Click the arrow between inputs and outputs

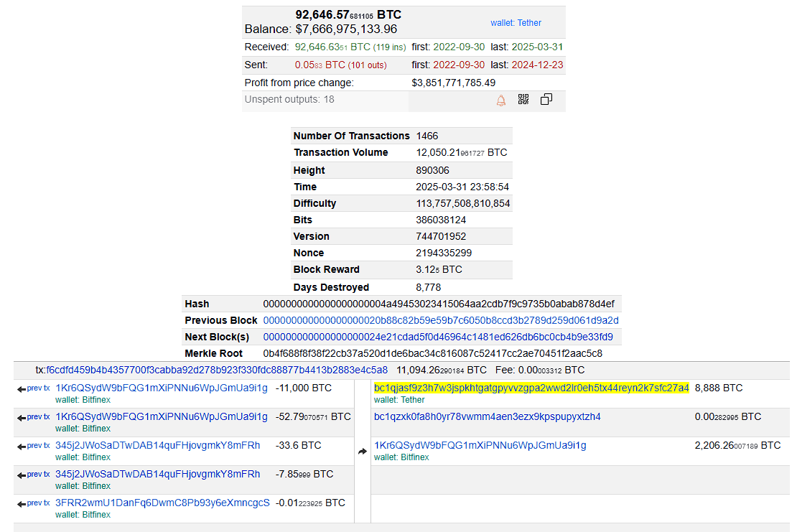[x=363, y=452]
